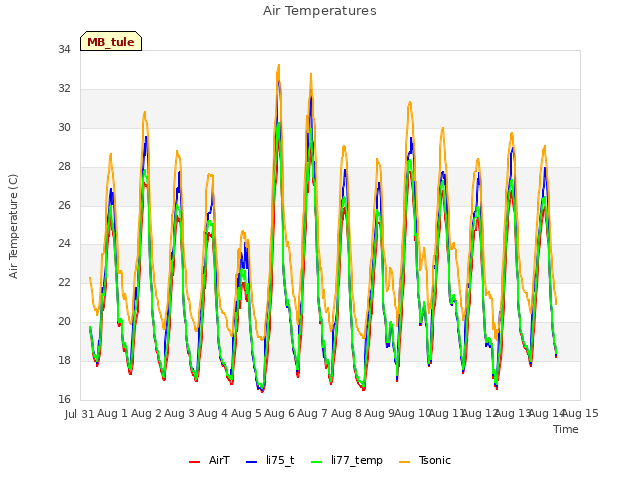Toggle the li77_temp legend entry
Screen dimensions: 640x480
point(347,460)
